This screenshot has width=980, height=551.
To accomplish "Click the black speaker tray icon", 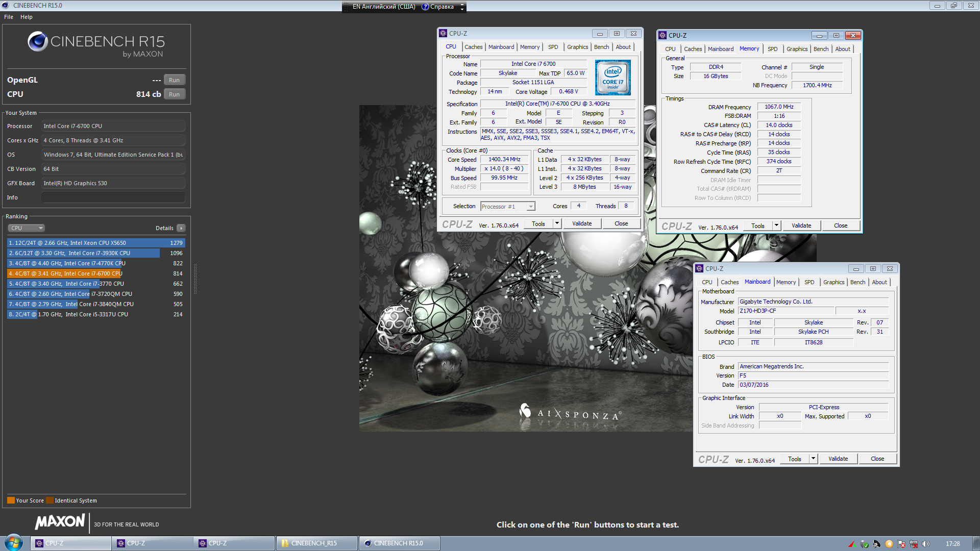I will click(x=876, y=544).
